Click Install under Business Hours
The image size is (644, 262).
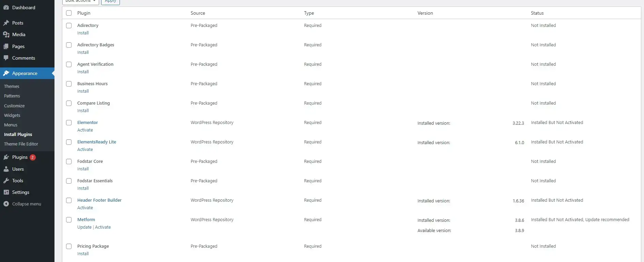[x=83, y=91]
